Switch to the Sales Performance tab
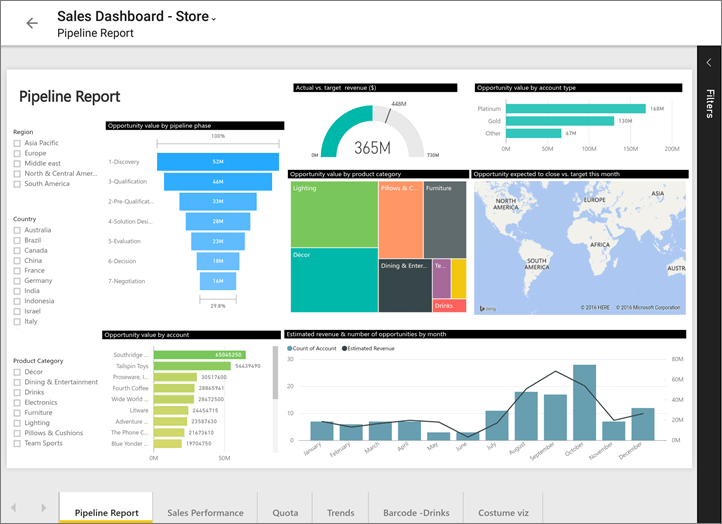 [x=205, y=512]
